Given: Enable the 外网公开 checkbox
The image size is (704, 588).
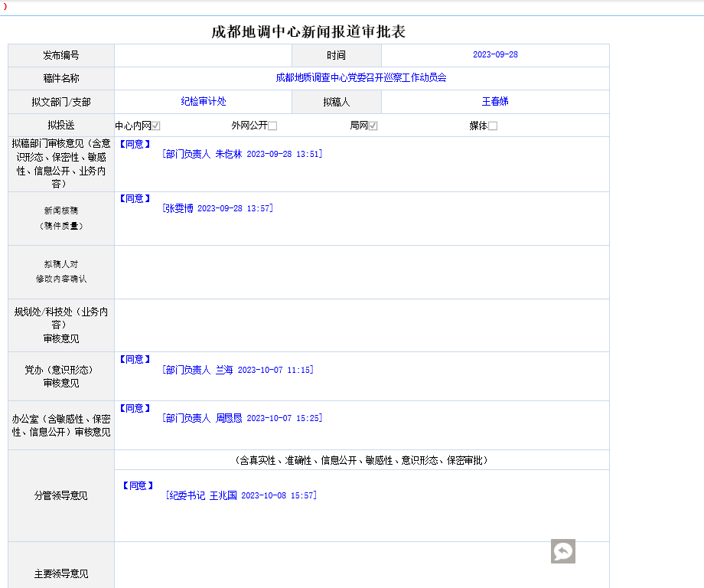Looking at the screenshot, I should [272, 126].
